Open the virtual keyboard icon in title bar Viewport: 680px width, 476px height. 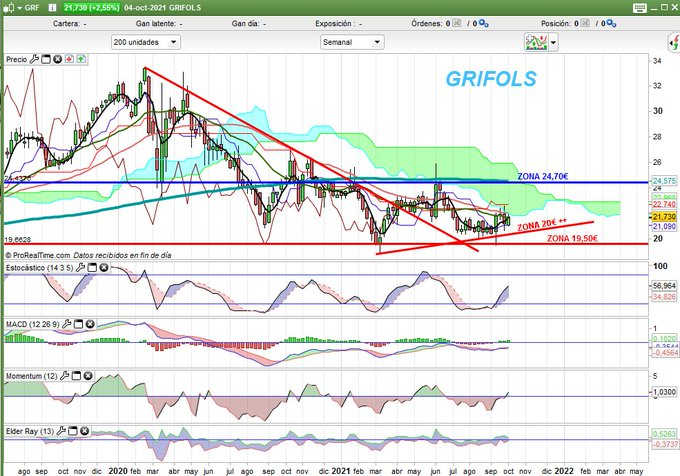[x=639, y=7]
